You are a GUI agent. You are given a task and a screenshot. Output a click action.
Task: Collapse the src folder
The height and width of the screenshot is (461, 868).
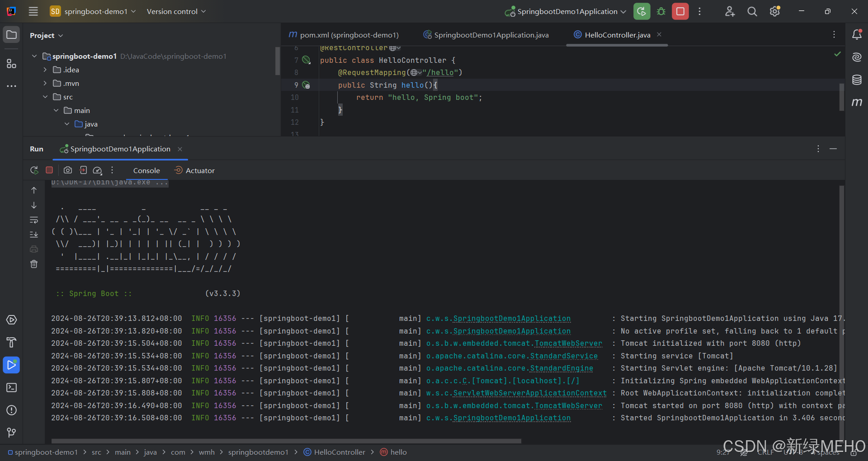45,97
